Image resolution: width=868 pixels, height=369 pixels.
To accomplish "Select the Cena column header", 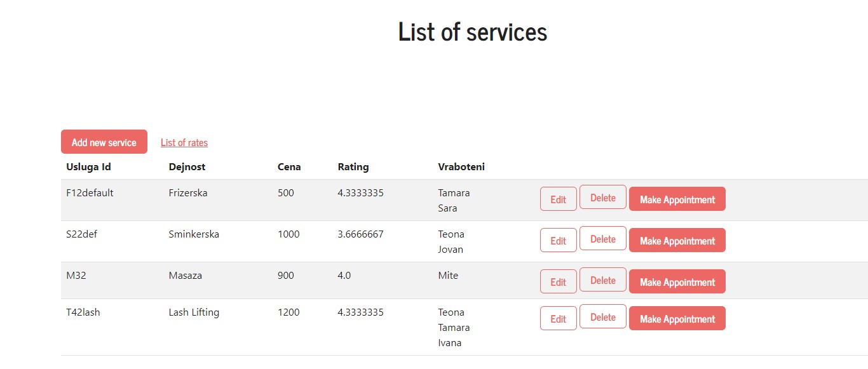I will click(289, 167).
